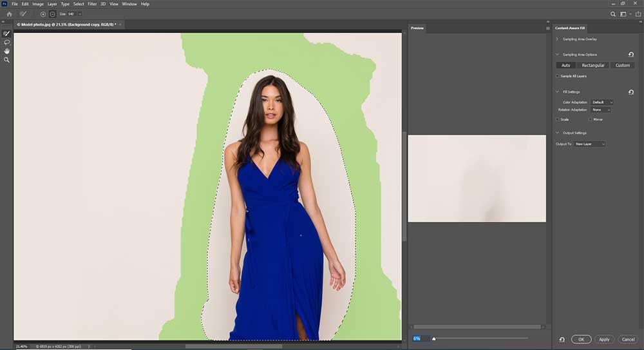Image resolution: width=644 pixels, height=350 pixels.
Task: Select the Zoom tool
Action: coord(6,59)
